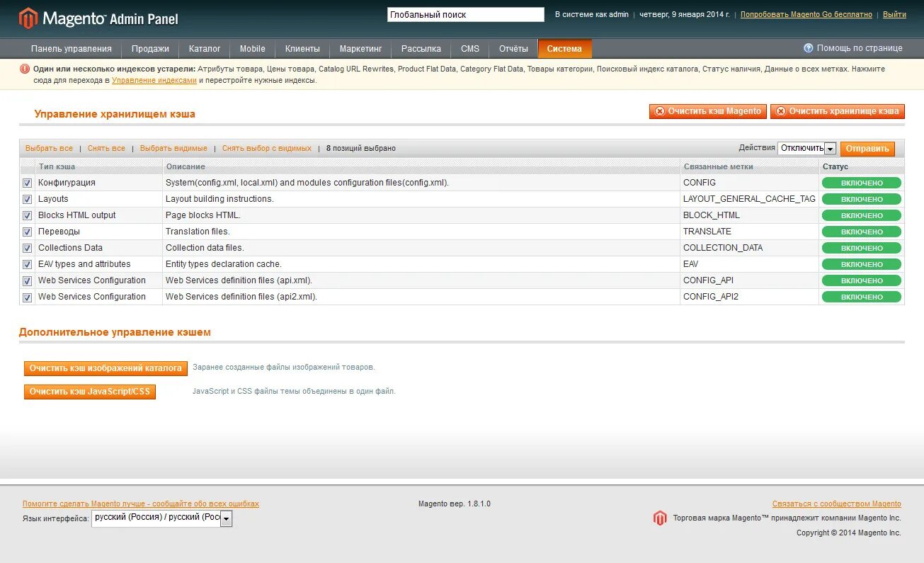Viewport: 924px width, 563px height.
Task: Toggle the Blocks HTML output checkbox
Action: [x=27, y=215]
